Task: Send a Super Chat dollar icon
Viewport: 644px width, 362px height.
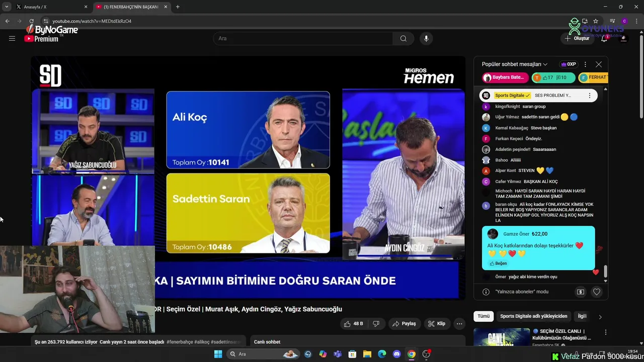Action: point(581,292)
